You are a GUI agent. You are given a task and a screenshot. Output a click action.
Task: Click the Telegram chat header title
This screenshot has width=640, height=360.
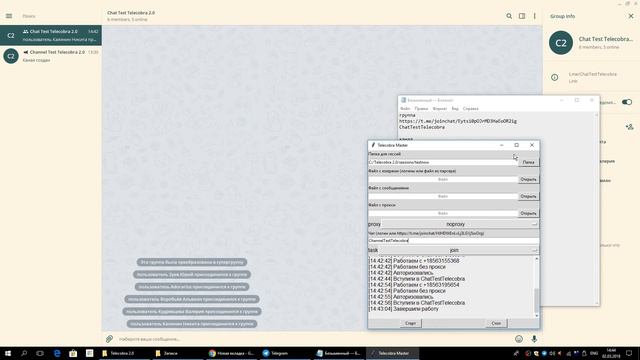pos(131,13)
